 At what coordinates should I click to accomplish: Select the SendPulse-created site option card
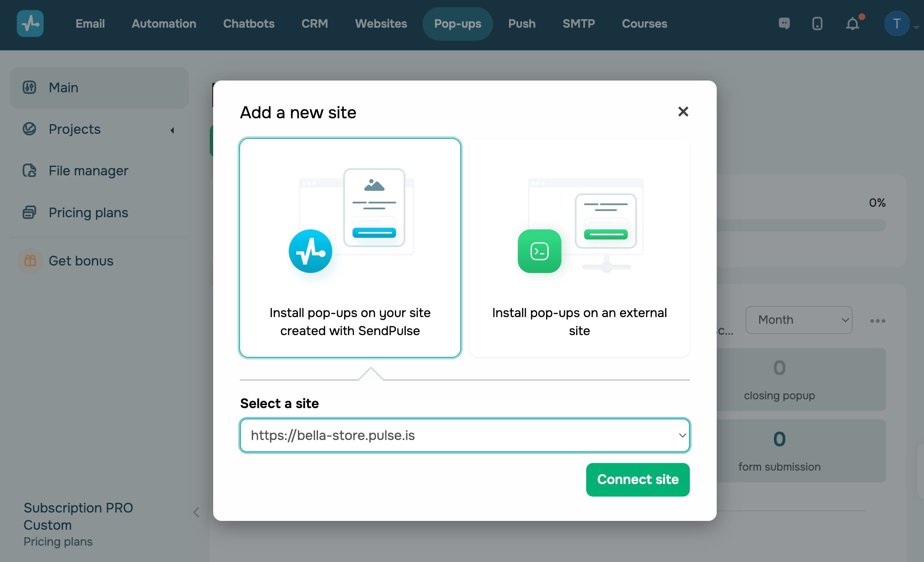350,248
